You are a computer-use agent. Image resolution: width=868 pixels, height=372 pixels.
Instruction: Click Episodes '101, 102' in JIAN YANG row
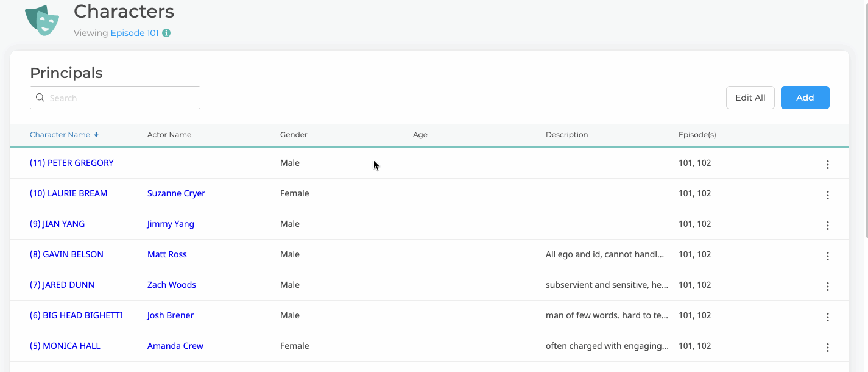695,224
